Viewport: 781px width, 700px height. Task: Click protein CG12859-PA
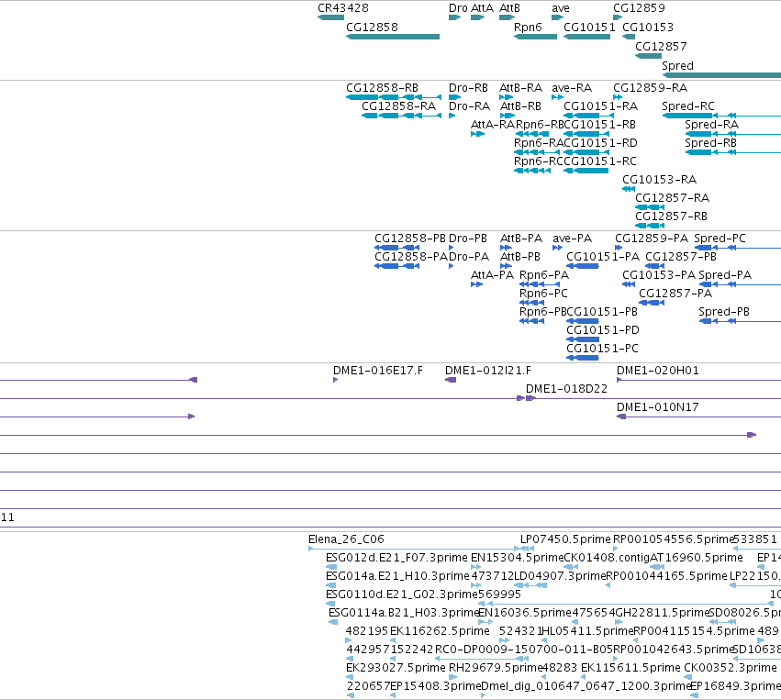619,248
